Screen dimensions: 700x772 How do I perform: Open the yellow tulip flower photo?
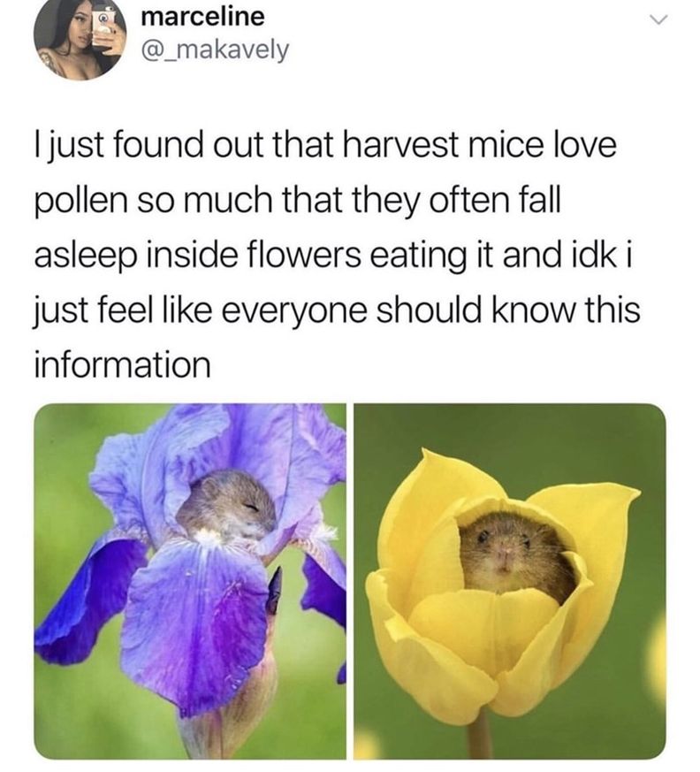510,581
